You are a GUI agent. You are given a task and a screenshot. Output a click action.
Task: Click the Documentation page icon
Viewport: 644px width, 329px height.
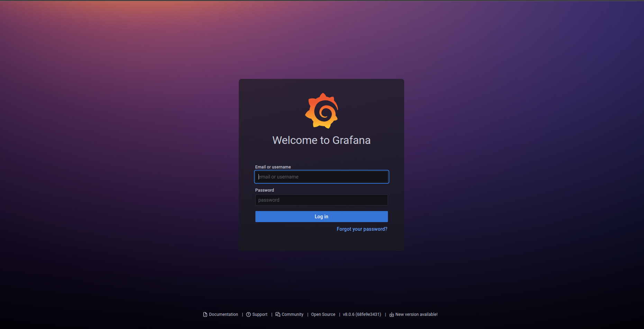[205, 314]
